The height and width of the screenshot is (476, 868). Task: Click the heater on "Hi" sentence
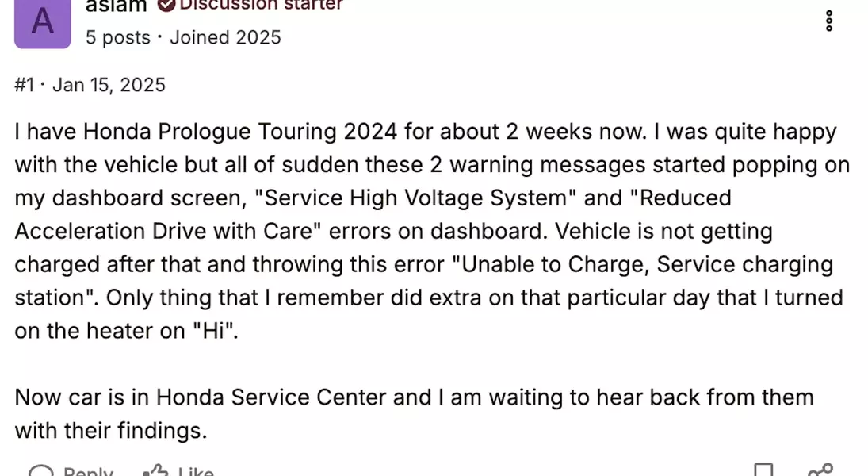pos(429,314)
